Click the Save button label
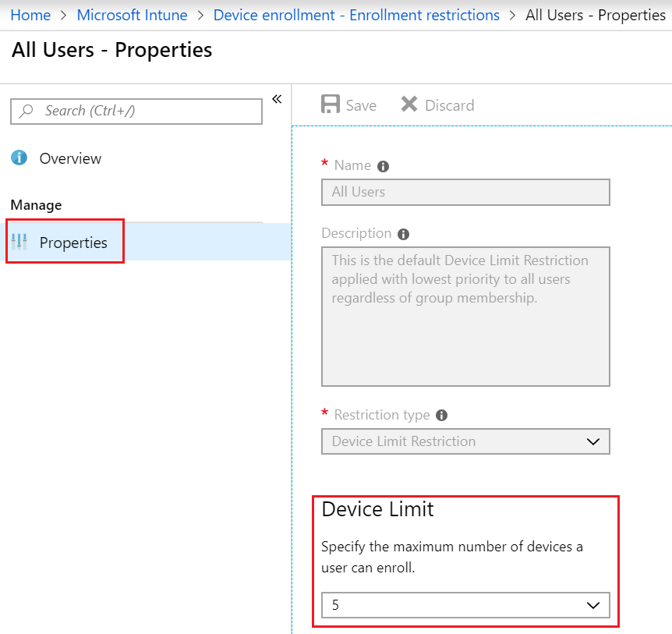This screenshot has width=672, height=634. pos(361,105)
